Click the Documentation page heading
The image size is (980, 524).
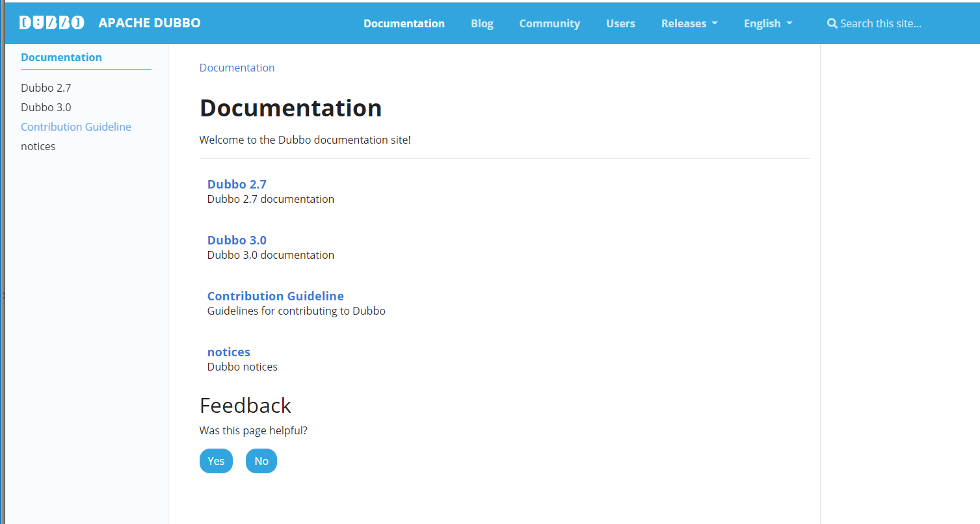pyautogui.click(x=291, y=108)
